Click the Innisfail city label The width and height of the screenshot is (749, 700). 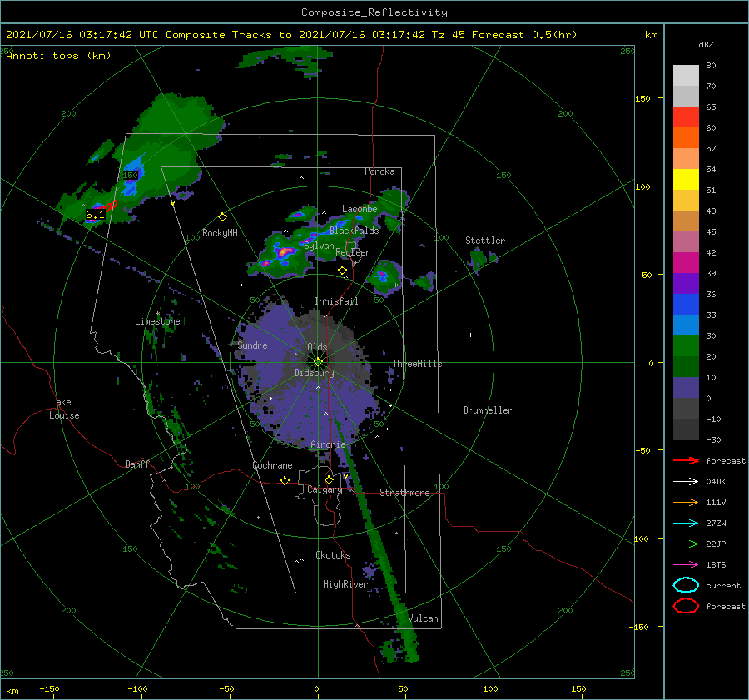tap(336, 301)
